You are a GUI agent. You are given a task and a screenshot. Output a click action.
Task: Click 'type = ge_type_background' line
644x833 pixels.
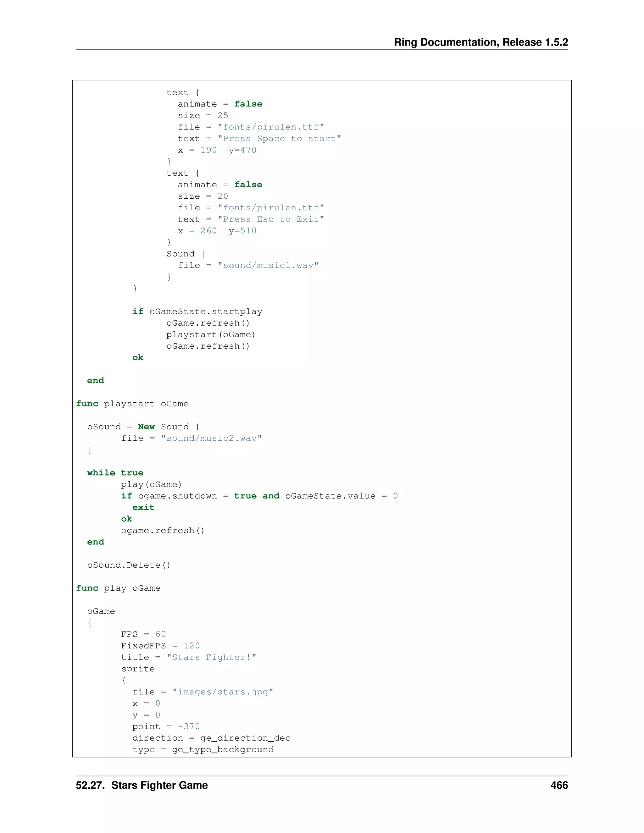203,749
